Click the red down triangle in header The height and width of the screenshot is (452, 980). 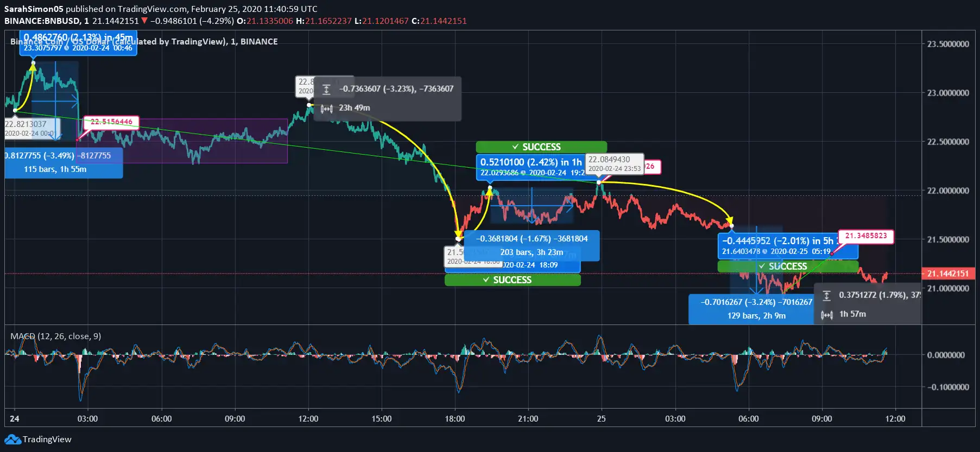pos(144,21)
